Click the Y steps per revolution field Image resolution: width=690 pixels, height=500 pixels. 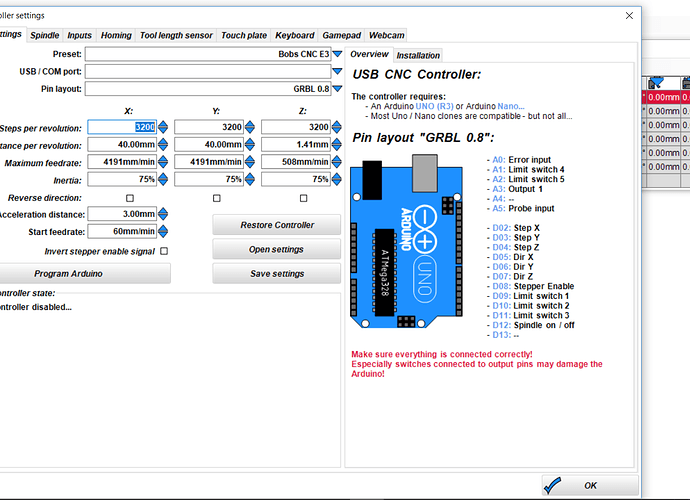tap(208, 127)
